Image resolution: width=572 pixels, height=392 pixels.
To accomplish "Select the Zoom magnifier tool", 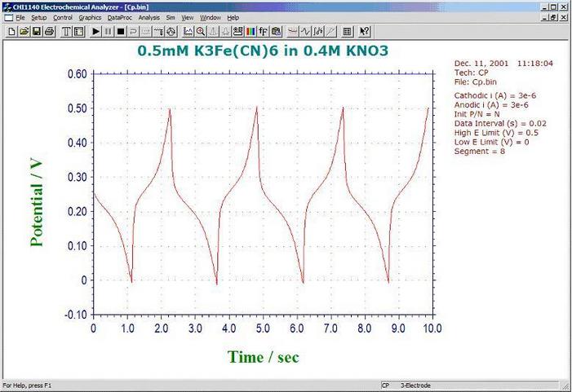I will pyautogui.click(x=200, y=32).
